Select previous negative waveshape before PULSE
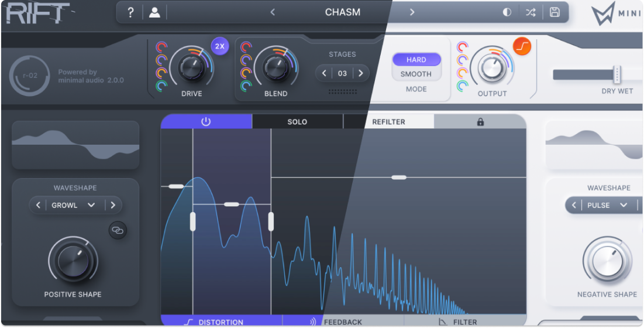Screen dimensions: 644x328 (x=574, y=205)
